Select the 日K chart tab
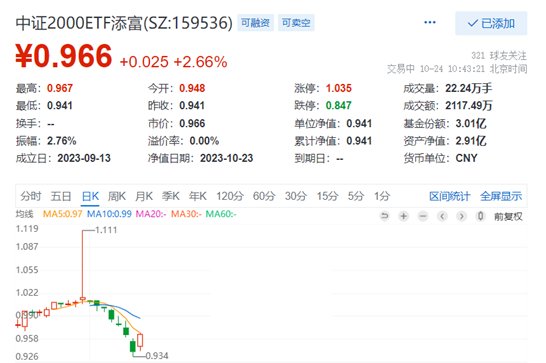 click(x=91, y=196)
